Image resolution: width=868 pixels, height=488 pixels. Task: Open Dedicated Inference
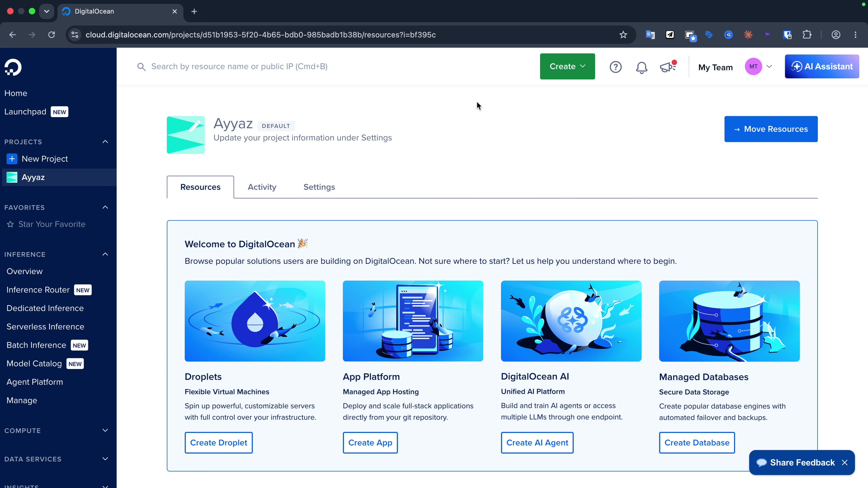(x=45, y=308)
